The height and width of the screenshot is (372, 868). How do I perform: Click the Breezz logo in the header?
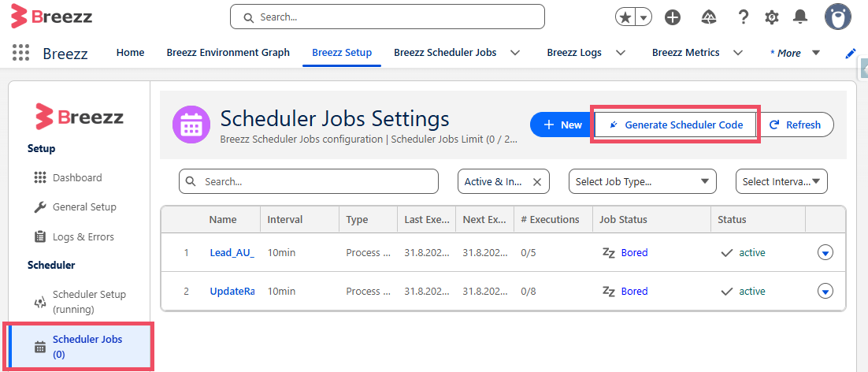tap(51, 17)
